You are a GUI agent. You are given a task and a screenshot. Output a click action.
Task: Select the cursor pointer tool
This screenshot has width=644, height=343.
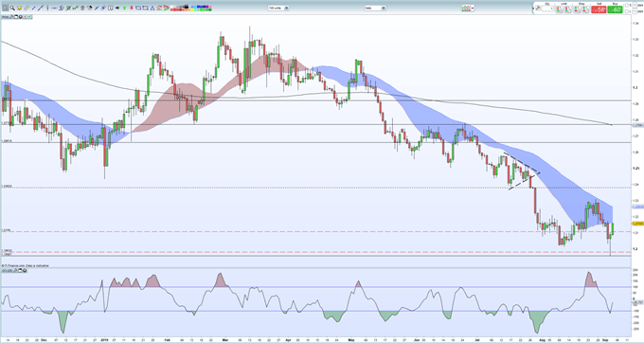(x=6, y=8)
